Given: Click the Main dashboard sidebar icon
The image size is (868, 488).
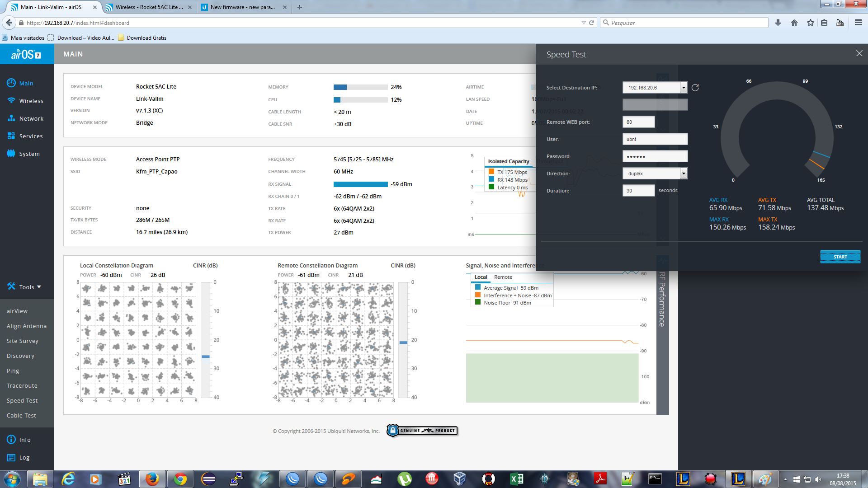Looking at the screenshot, I should (11, 83).
